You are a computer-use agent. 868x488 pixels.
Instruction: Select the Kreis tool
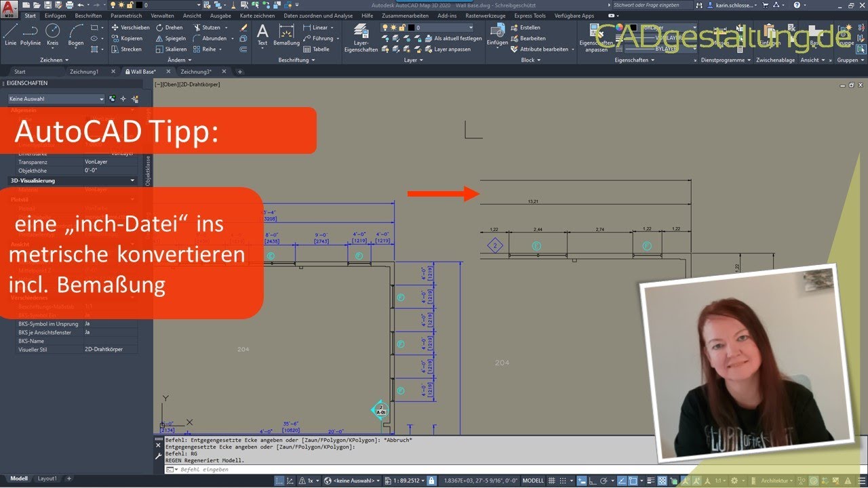[x=52, y=35]
